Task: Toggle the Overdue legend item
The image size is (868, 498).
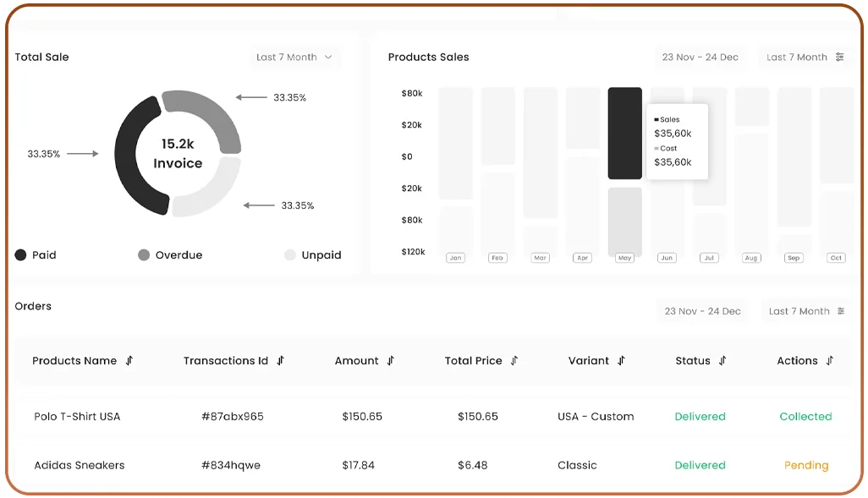Action: [170, 254]
